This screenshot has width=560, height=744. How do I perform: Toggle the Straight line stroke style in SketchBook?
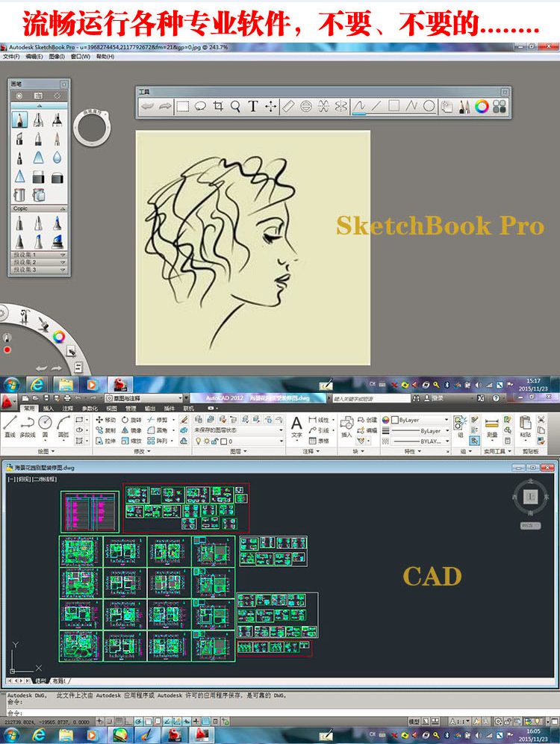click(376, 106)
